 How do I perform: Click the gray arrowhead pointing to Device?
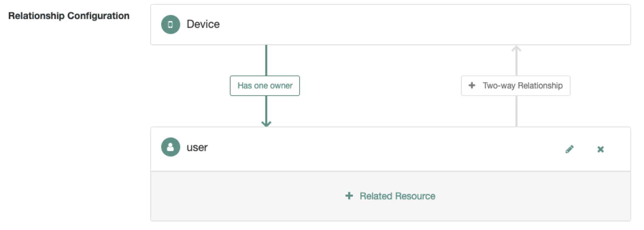click(516, 49)
